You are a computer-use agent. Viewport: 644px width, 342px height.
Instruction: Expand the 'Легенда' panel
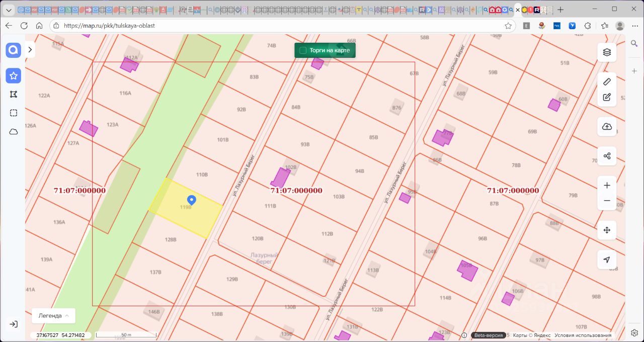pos(53,316)
